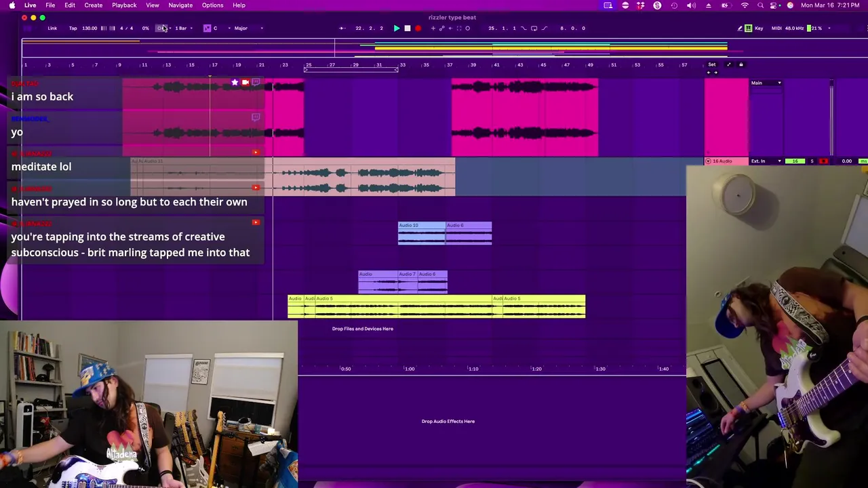The image size is (868, 488).
Task: Open the Live application menu
Action: 30,5
